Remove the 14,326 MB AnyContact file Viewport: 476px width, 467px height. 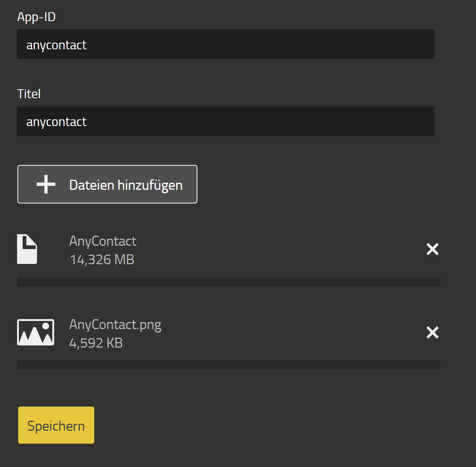pyautogui.click(x=432, y=249)
